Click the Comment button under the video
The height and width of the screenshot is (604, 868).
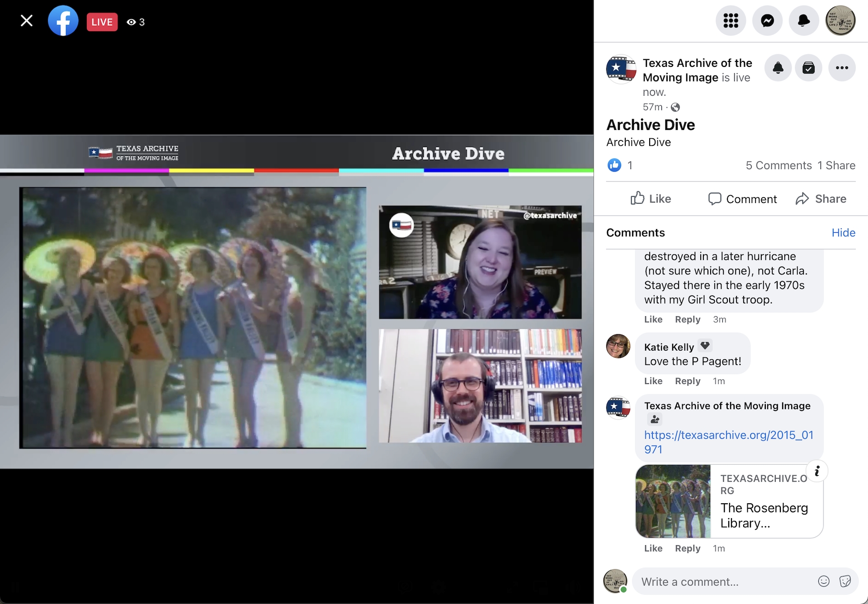point(742,199)
